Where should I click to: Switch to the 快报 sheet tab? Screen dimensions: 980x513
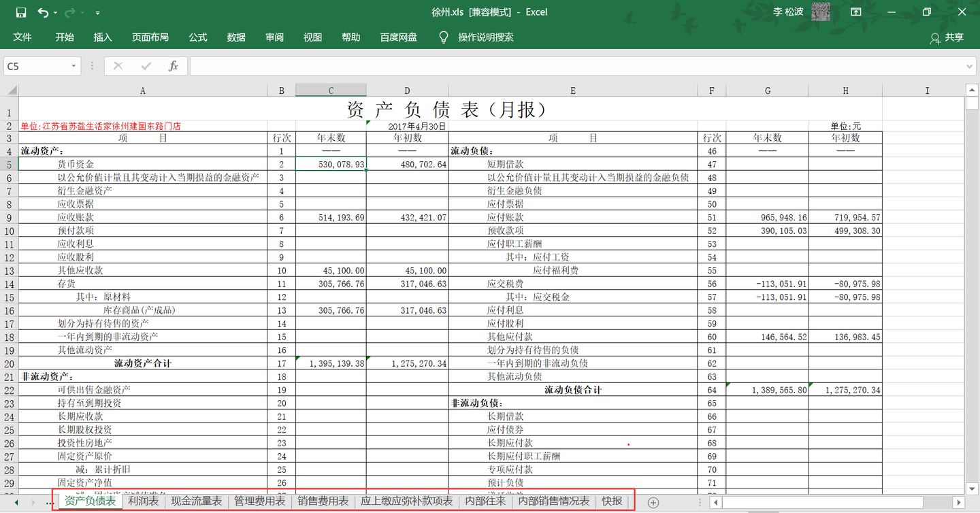(x=612, y=501)
